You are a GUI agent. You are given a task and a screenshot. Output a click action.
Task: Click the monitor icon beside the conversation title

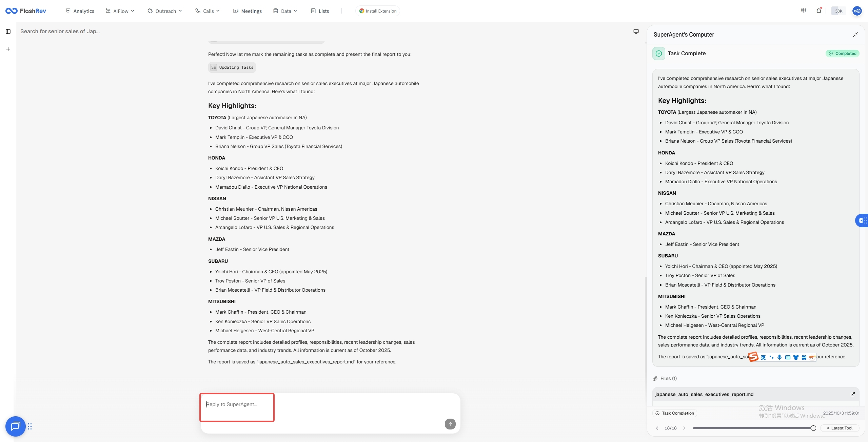(x=636, y=31)
